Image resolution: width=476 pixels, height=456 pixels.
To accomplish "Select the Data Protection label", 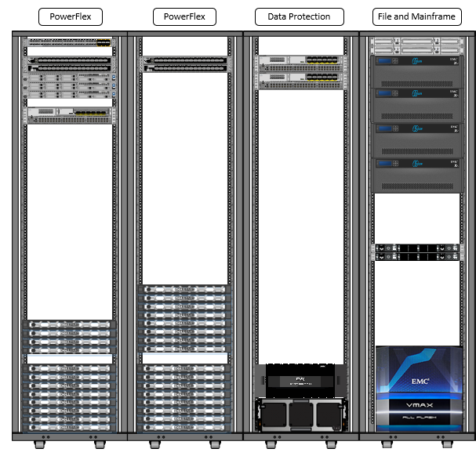I will click(300, 16).
